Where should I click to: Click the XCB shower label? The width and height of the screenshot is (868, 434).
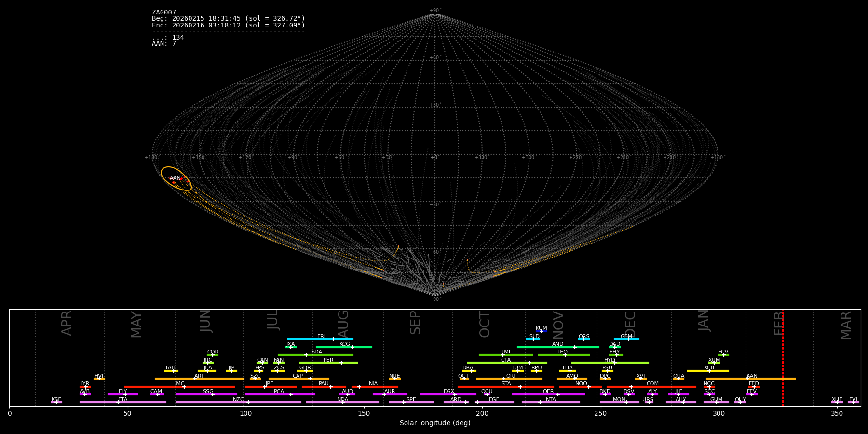(x=709, y=368)
